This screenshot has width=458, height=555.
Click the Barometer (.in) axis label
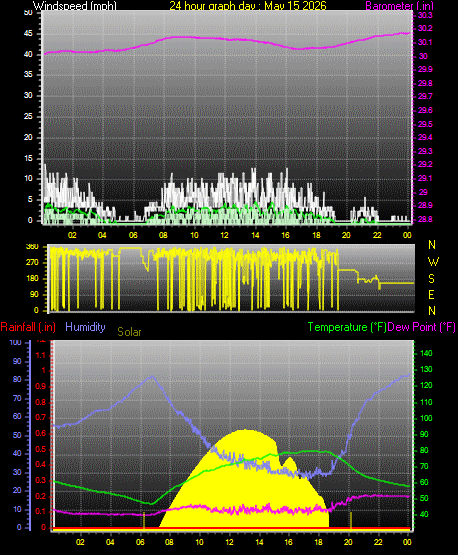pos(399,6)
